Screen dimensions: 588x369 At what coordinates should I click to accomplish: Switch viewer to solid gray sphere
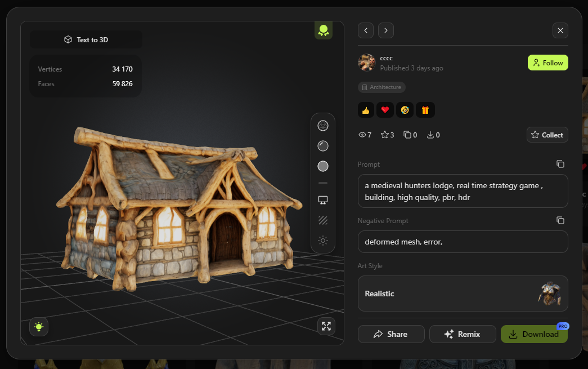click(323, 166)
